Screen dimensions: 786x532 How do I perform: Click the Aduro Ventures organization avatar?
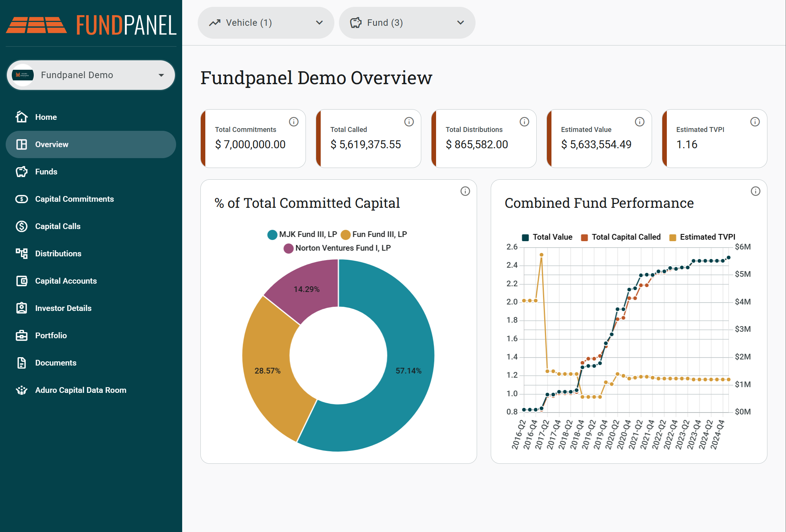(23, 75)
